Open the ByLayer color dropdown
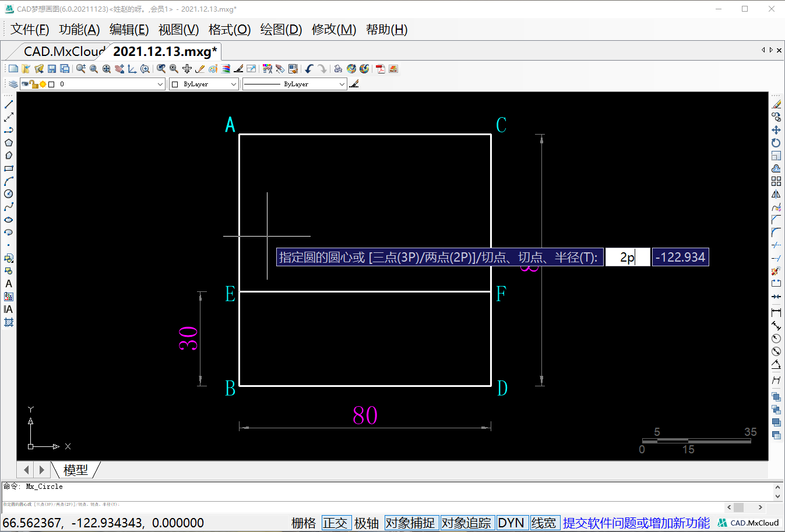Viewport: 785px width, 532px height. click(233, 84)
